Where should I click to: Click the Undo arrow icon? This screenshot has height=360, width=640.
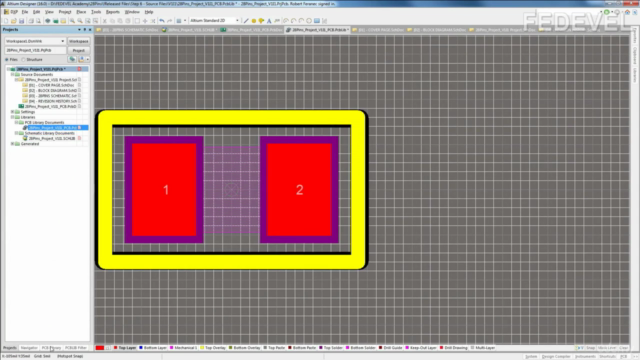click(x=162, y=21)
